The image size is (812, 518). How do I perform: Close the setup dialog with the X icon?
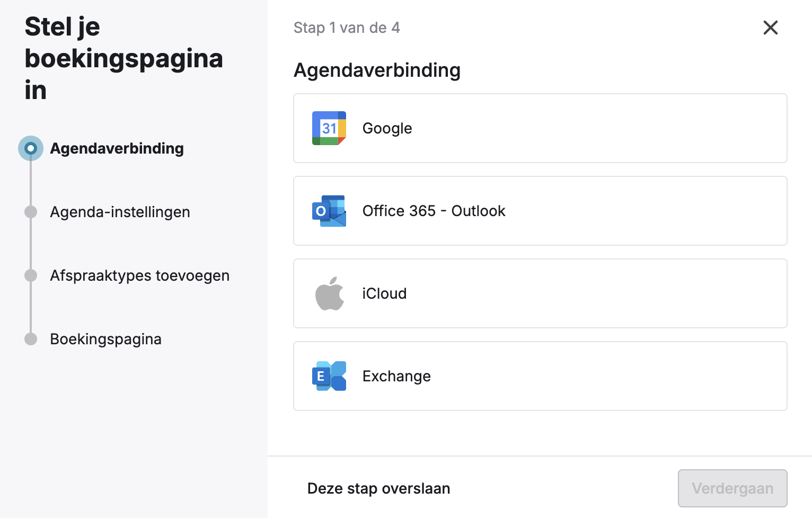point(770,28)
